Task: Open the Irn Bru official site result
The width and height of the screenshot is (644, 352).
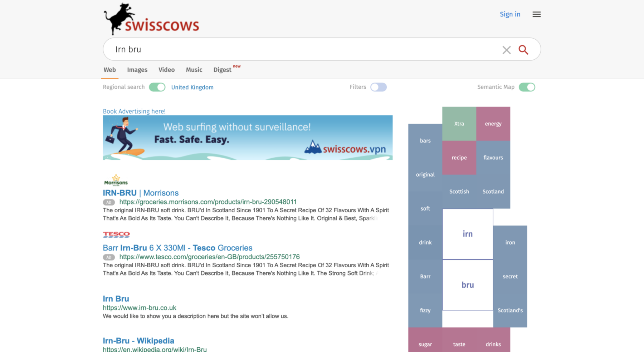Action: (x=116, y=299)
